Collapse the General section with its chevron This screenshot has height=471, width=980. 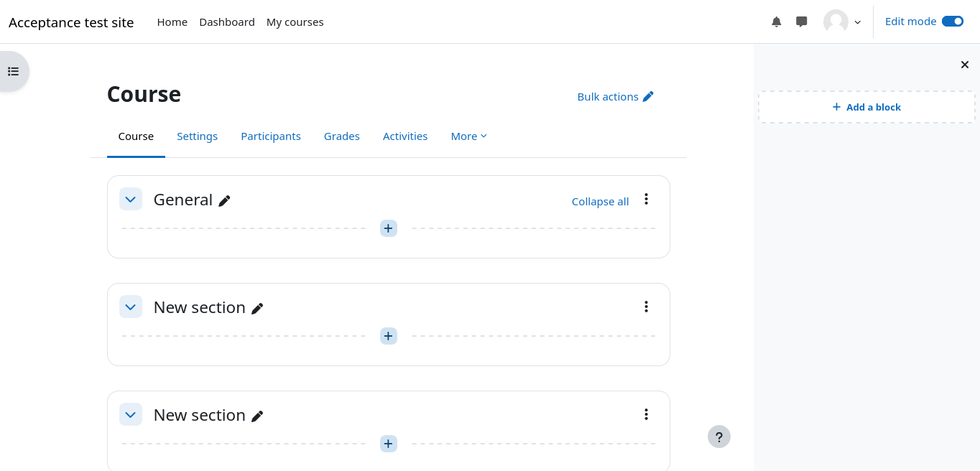pyautogui.click(x=130, y=200)
